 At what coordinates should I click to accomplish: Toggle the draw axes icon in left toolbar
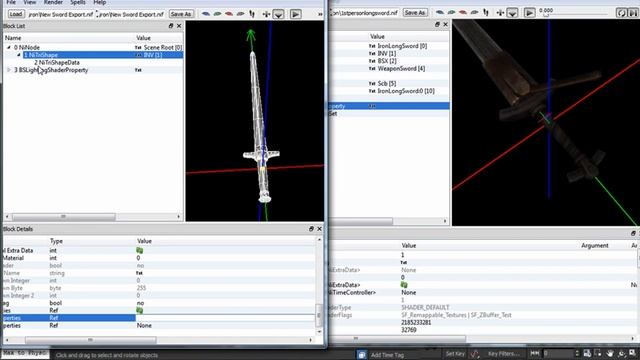tap(266, 14)
